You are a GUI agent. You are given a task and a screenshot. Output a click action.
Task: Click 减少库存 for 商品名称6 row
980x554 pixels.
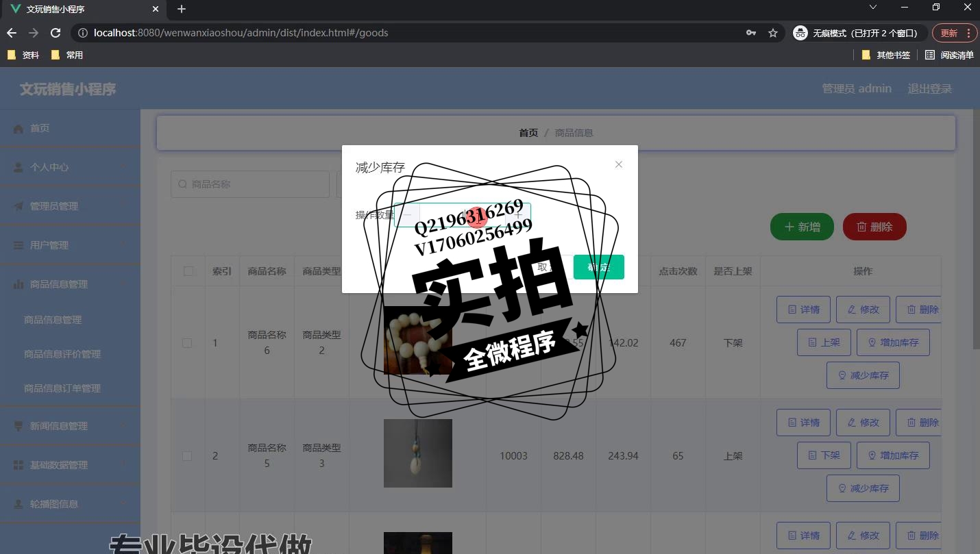pyautogui.click(x=863, y=375)
